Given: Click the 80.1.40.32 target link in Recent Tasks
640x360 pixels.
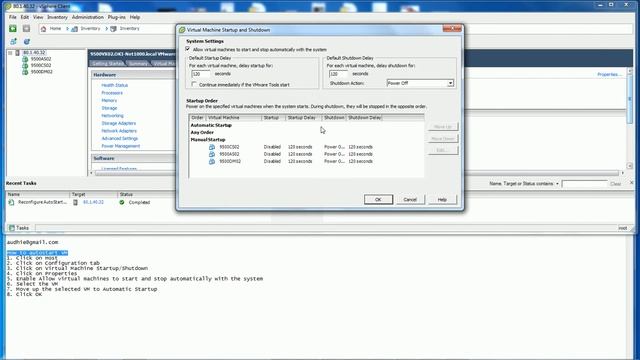Looking at the screenshot, I should point(93,202).
